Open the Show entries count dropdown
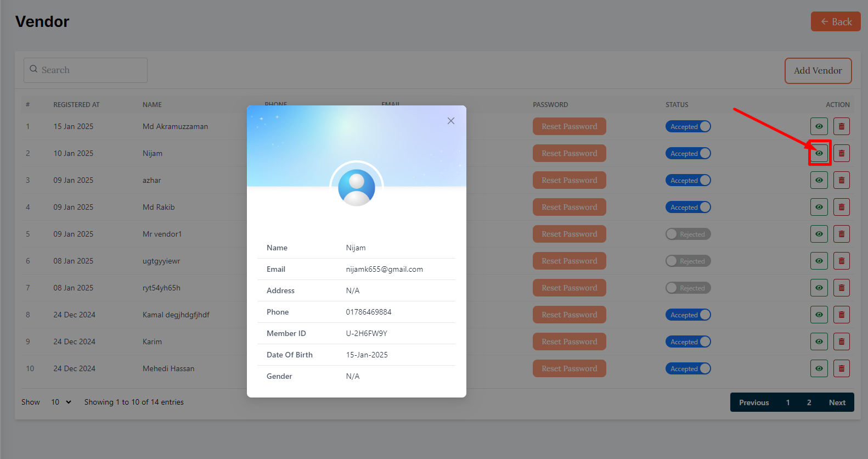This screenshot has width=868, height=459. coord(61,402)
